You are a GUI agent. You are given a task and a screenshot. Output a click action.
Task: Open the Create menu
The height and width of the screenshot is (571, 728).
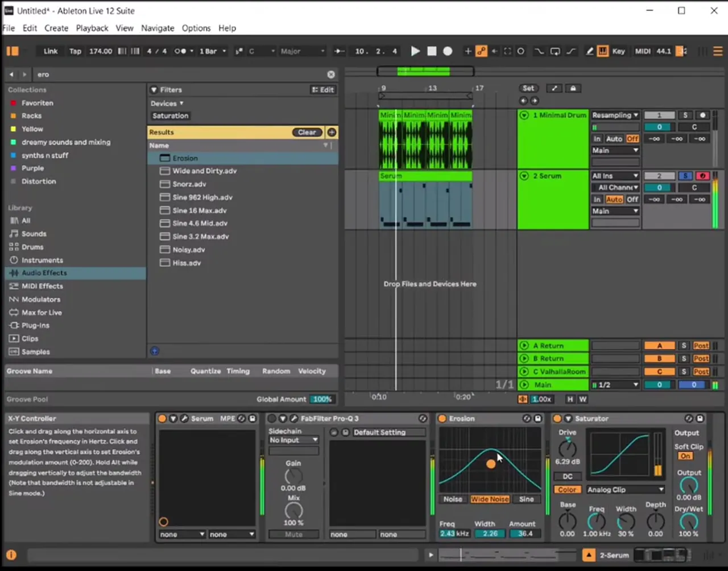(56, 28)
